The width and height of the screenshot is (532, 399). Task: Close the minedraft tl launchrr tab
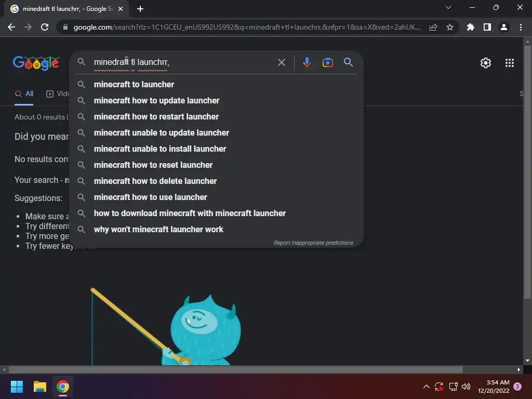pos(121,9)
